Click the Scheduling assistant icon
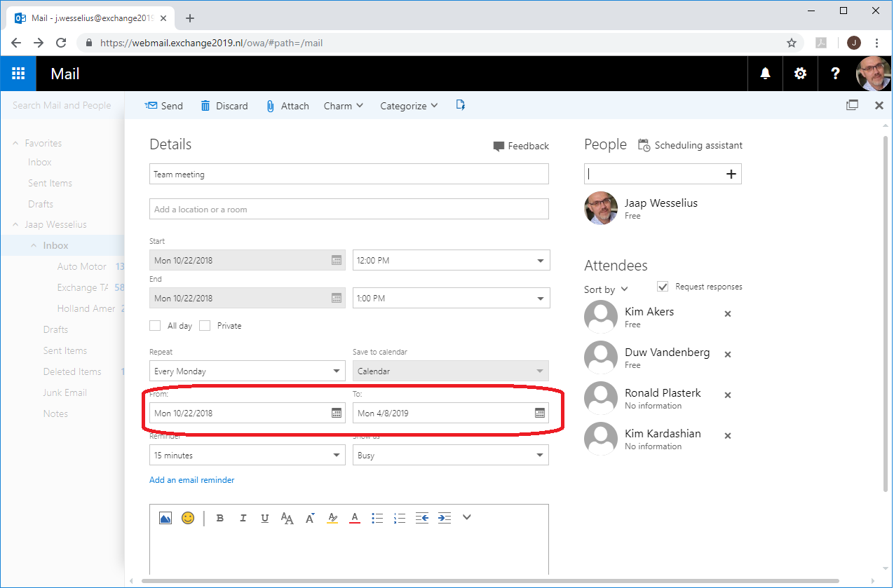Screen dimensions: 894x588 click(644, 145)
